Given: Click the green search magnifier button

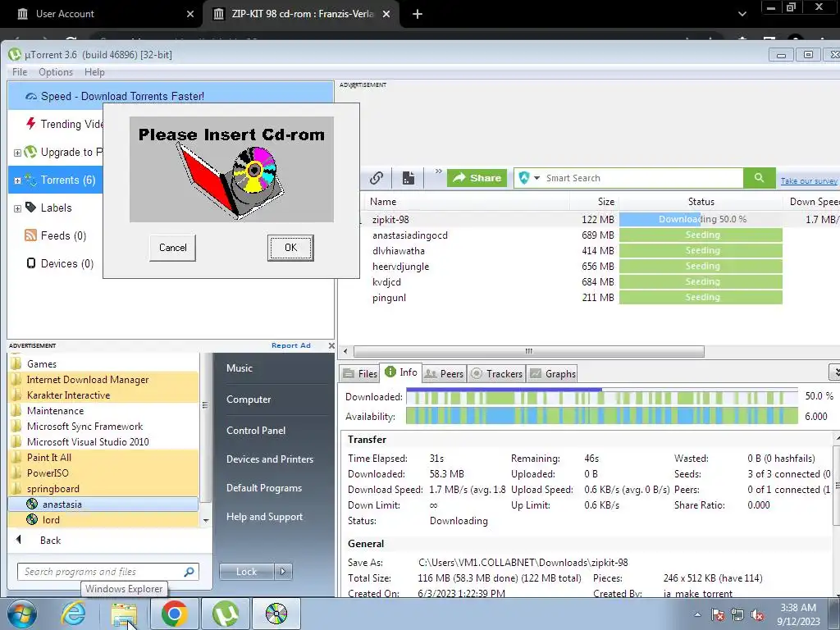Looking at the screenshot, I should (x=759, y=178).
